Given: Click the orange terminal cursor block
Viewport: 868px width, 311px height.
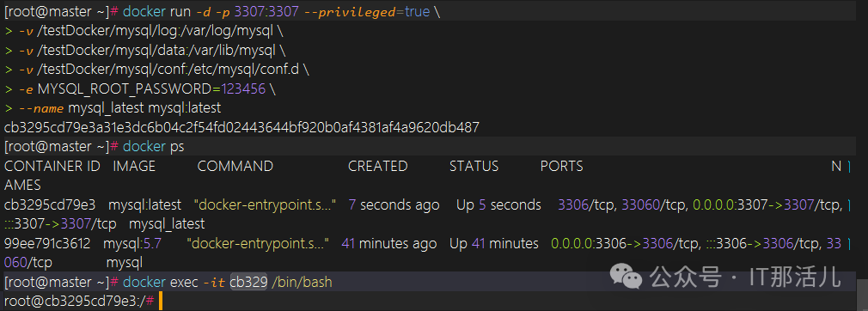Looking at the screenshot, I should tap(160, 302).
